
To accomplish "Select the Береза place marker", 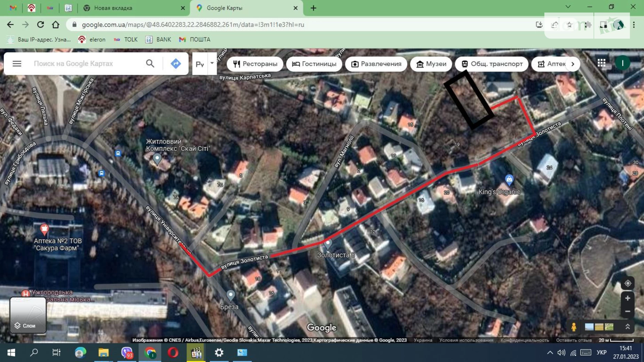I will click(x=230, y=296).
